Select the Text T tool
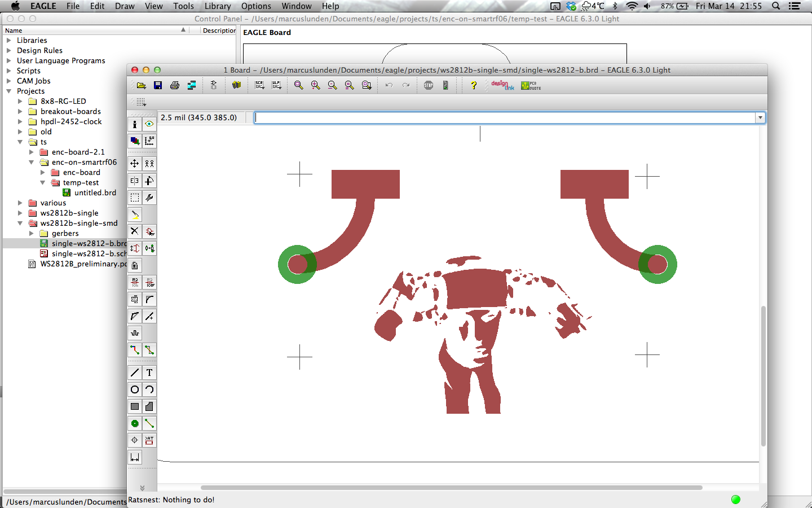Viewport: 812px width, 508px height. tap(149, 373)
